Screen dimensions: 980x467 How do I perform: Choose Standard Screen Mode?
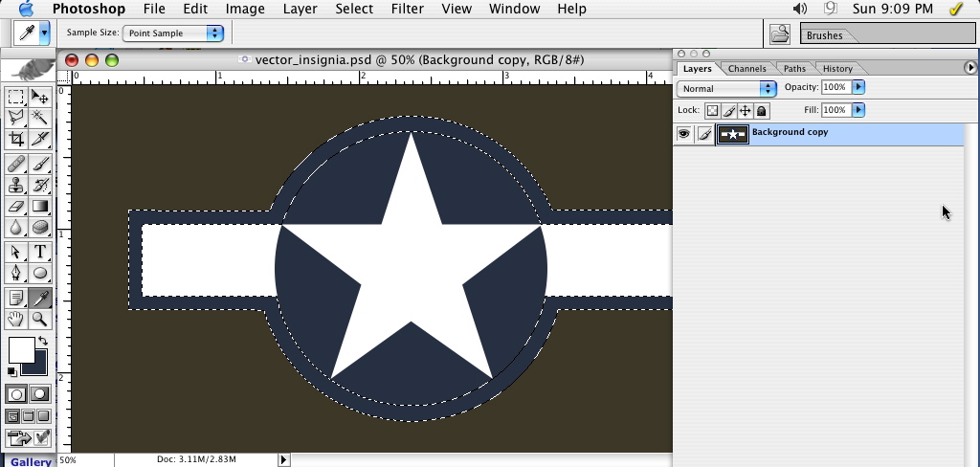12,416
